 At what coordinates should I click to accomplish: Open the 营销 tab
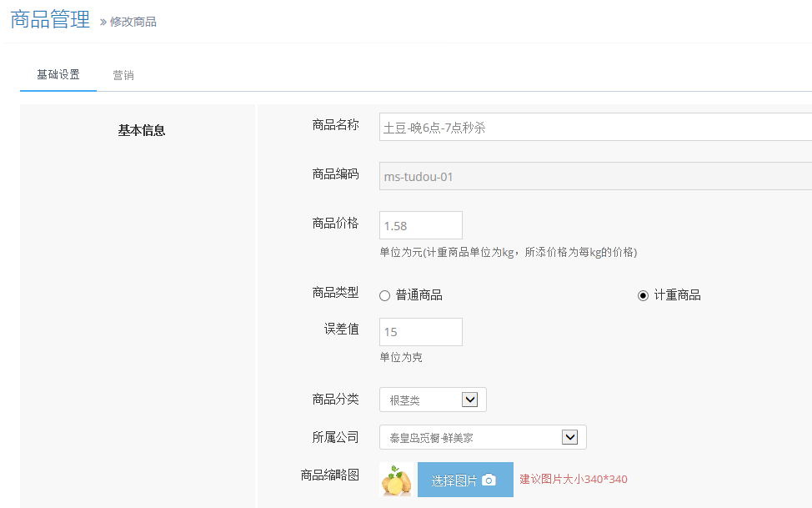123,75
